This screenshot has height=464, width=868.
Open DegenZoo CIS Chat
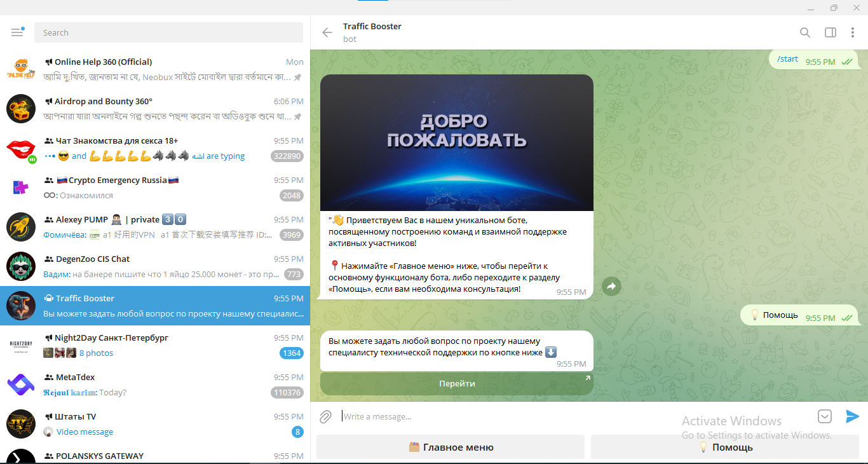pyautogui.click(x=155, y=266)
